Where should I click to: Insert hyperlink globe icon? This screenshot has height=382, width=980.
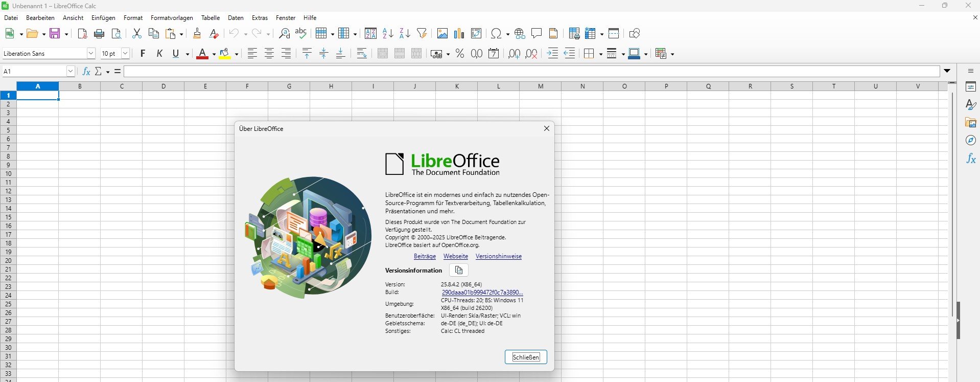coord(520,34)
